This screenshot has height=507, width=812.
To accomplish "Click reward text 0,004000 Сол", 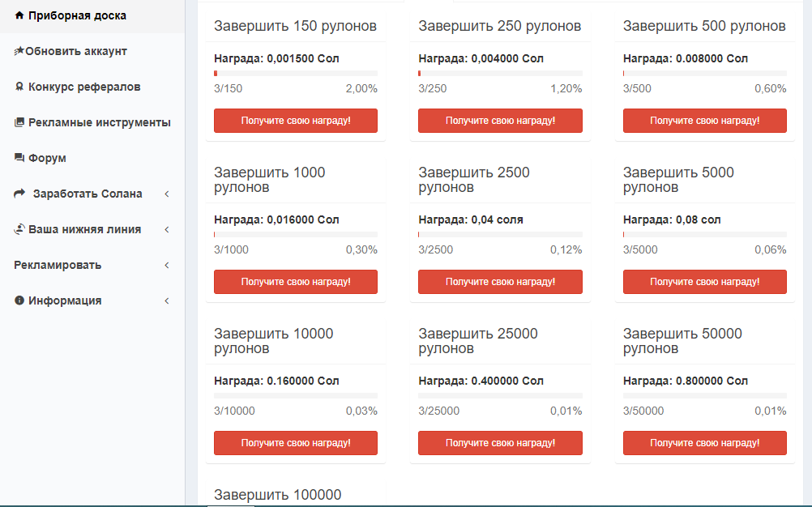I will [x=507, y=58].
